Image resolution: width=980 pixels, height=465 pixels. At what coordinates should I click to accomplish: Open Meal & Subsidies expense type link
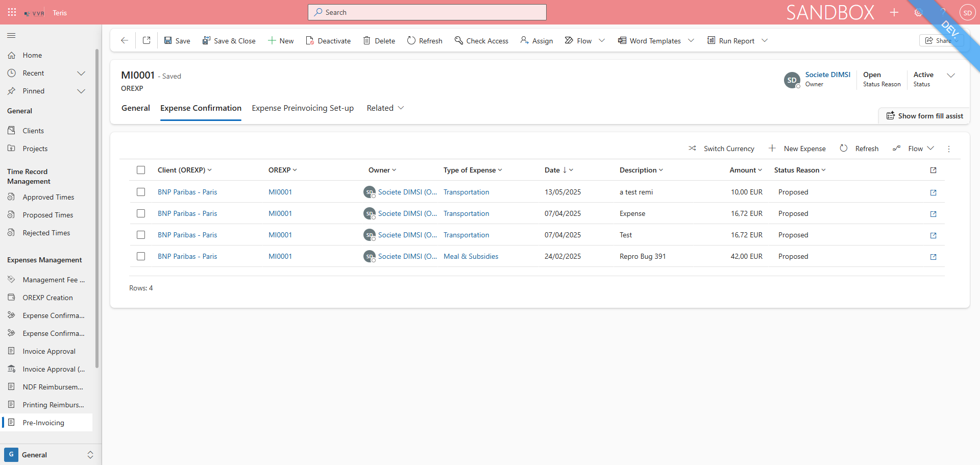coord(471,256)
